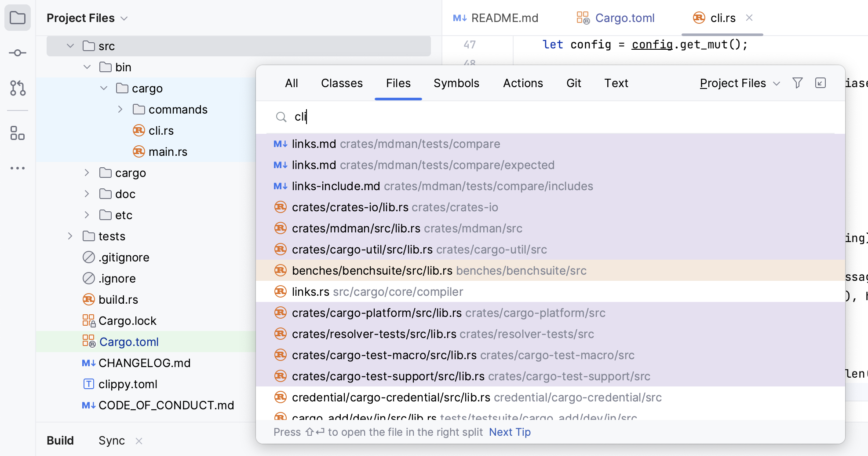
Task: Switch to the Symbols search tab
Action: 456,83
